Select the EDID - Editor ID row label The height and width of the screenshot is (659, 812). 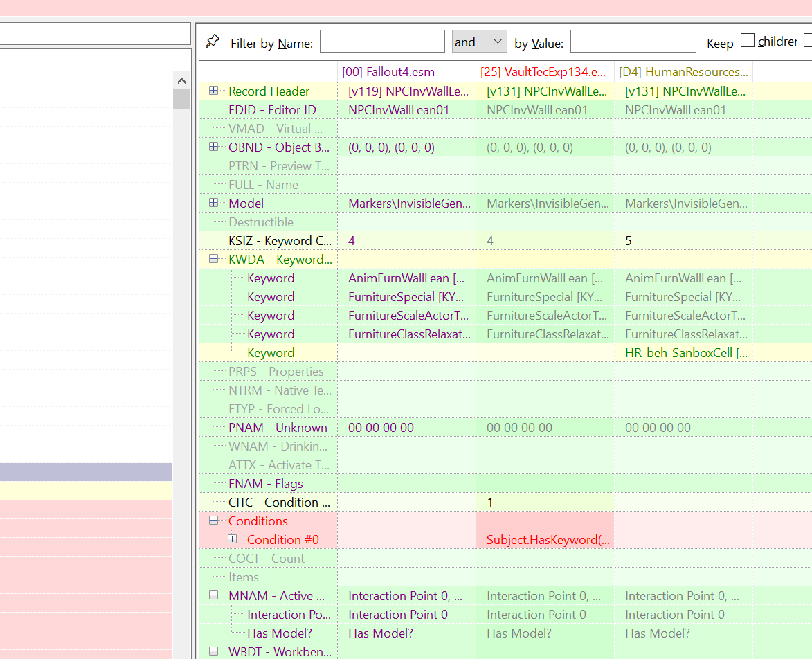click(x=272, y=110)
